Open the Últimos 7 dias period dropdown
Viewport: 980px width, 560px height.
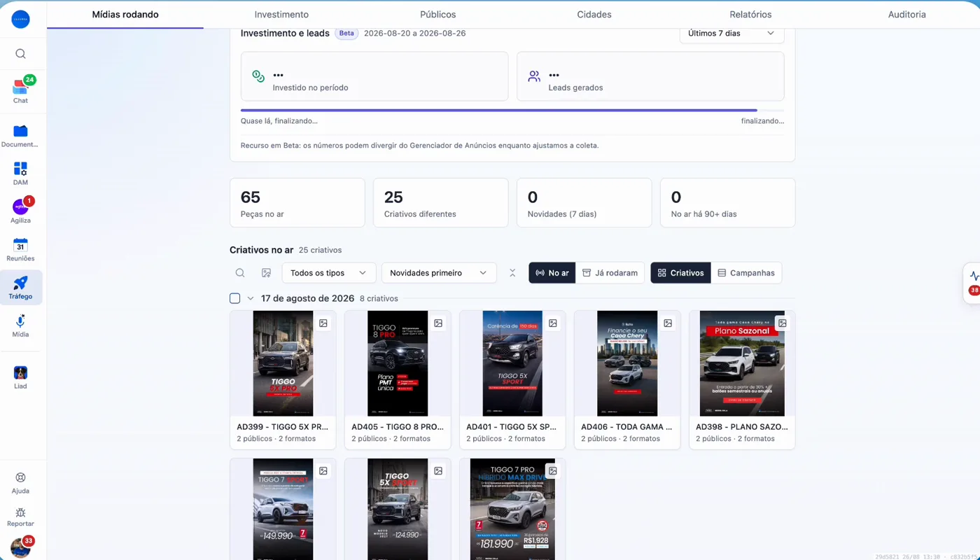(x=731, y=33)
